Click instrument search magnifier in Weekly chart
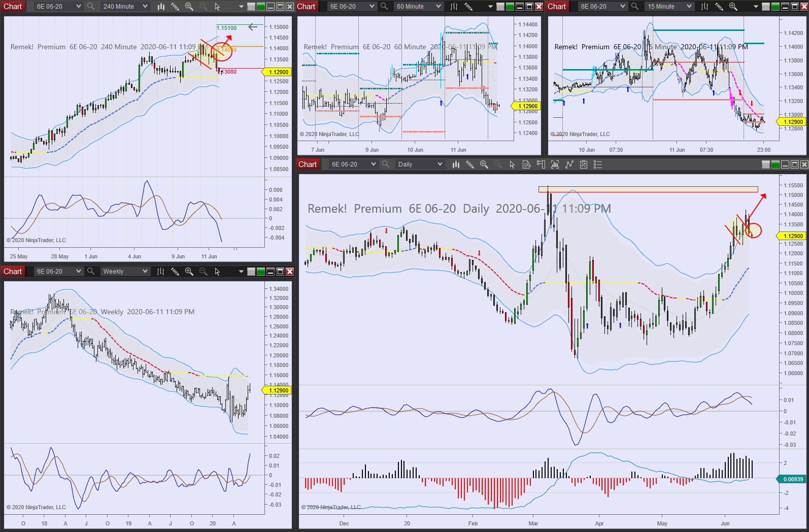Screen dimensions: 809x532 (91, 271)
